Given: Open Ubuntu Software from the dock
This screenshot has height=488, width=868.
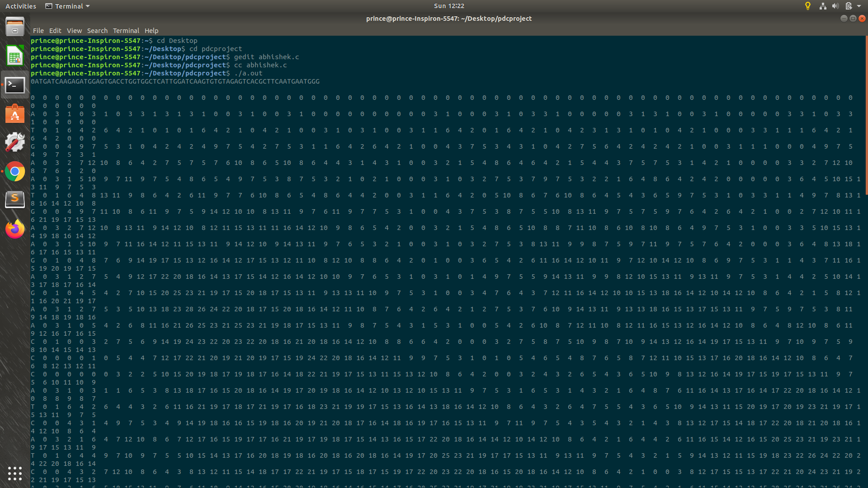Looking at the screenshot, I should coord(15,114).
